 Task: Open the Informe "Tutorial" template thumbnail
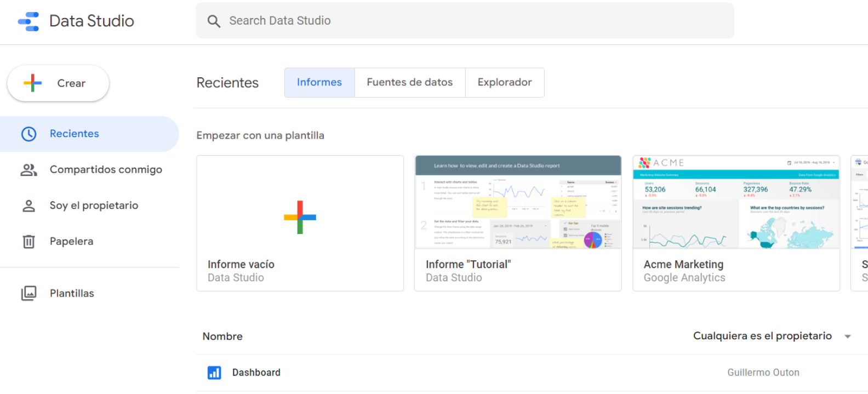click(x=518, y=202)
